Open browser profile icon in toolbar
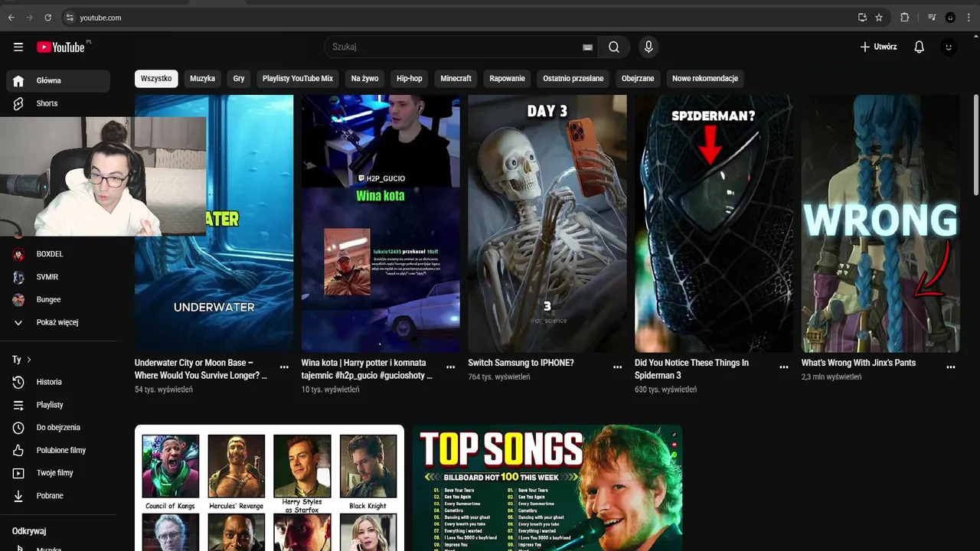Screen dimensions: 980x551 pyautogui.click(x=950, y=17)
